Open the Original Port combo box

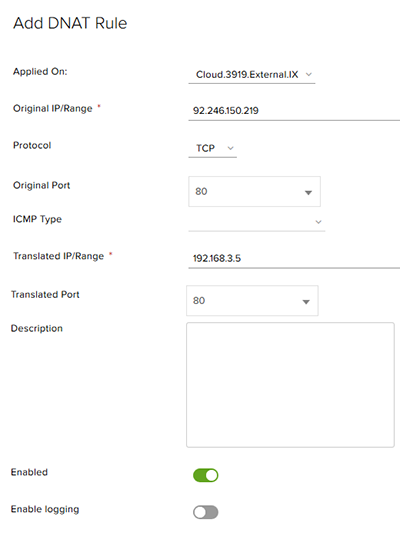(x=254, y=191)
